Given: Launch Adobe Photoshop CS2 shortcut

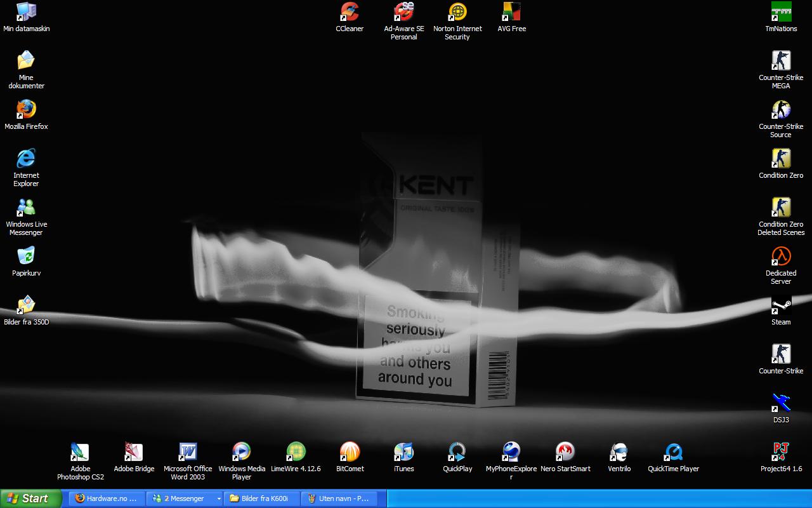Looking at the screenshot, I should pyautogui.click(x=80, y=451).
